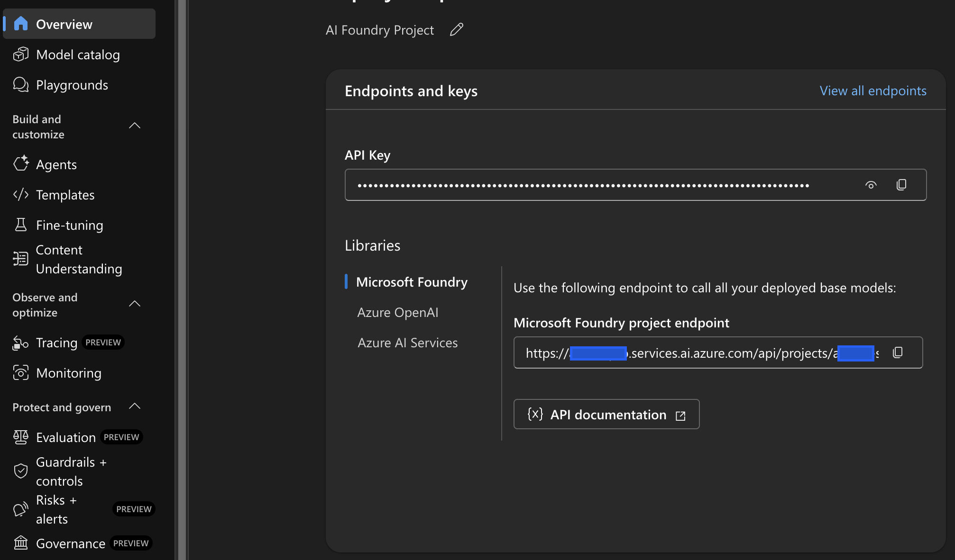
Task: Collapse the Build and customize section
Action: [135, 126]
